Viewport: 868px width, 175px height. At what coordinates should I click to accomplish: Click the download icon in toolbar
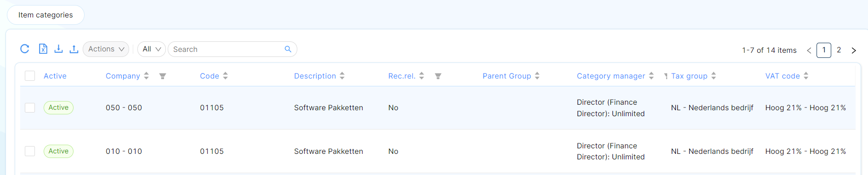tap(58, 49)
